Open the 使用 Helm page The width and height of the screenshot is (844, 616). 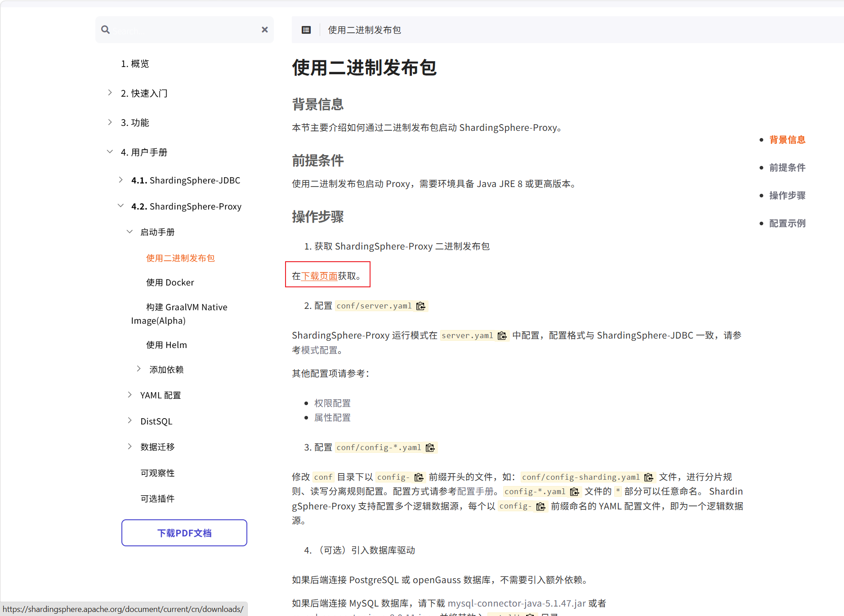click(166, 345)
